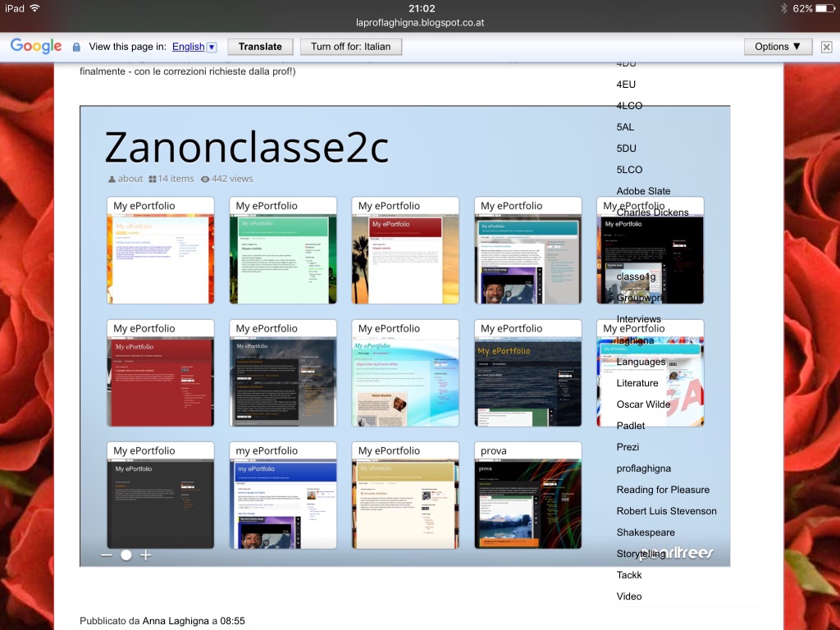Open the about profile icon link
Image resolution: width=840 pixels, height=630 pixels.
click(x=112, y=179)
